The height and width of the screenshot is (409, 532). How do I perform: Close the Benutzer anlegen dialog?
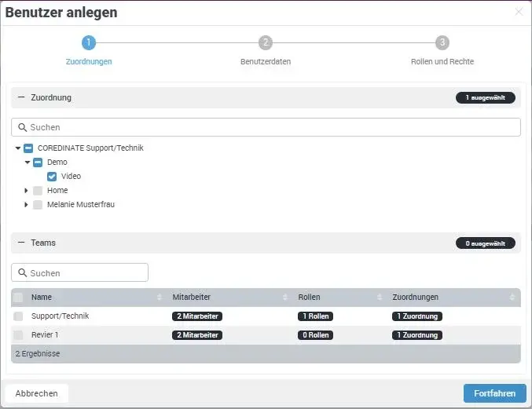tap(519, 12)
